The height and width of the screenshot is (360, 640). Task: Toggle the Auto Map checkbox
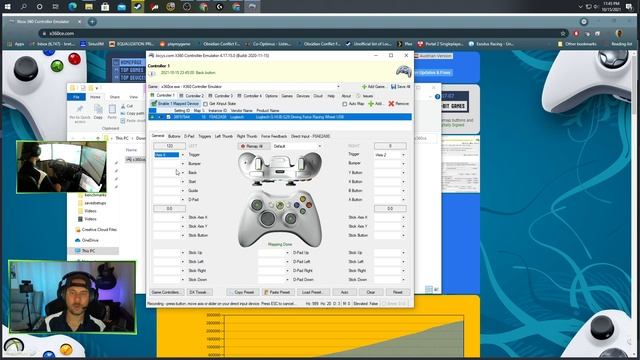click(x=345, y=104)
